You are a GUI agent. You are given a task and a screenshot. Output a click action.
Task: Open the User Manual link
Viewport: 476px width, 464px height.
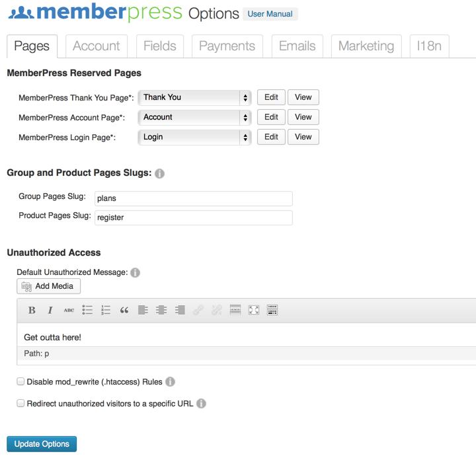pos(270,14)
